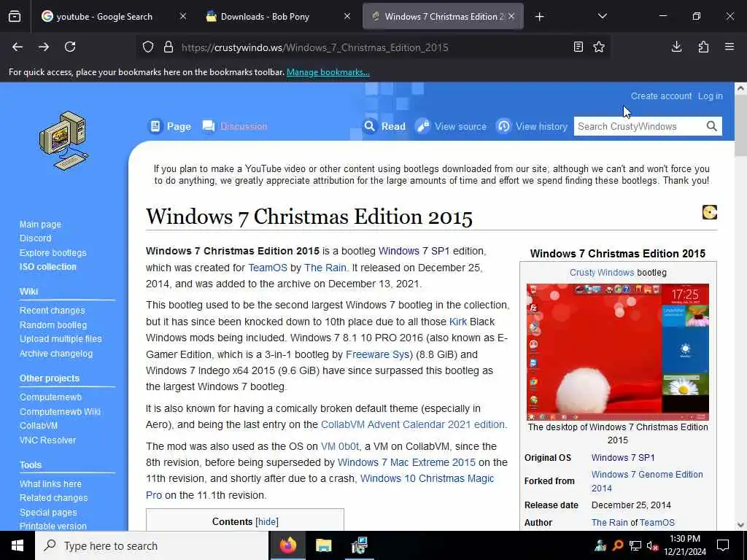Close the Downloads - Bob Pony tab

click(x=347, y=17)
